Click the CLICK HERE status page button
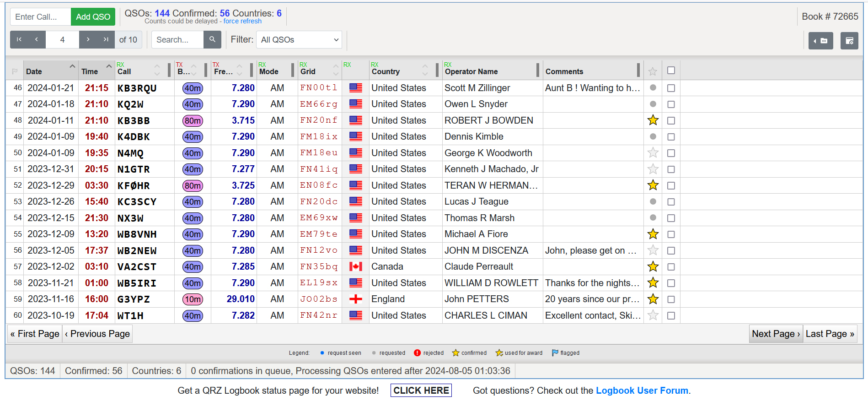 (421, 391)
